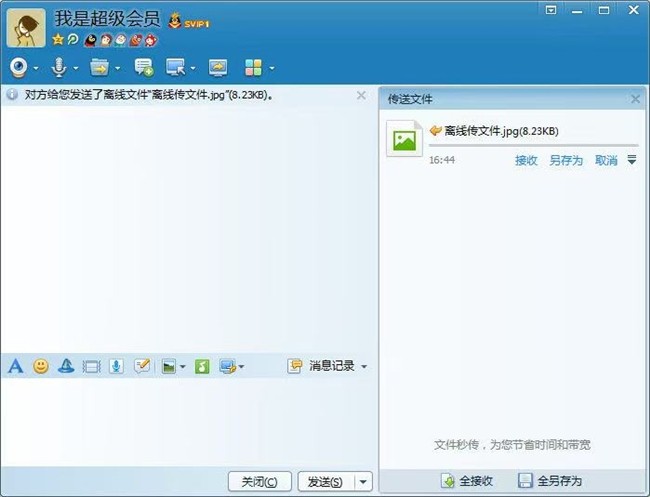This screenshot has height=497, width=650.
Task: Click 全部接收 to accept all files
Action: pyautogui.click(x=468, y=481)
